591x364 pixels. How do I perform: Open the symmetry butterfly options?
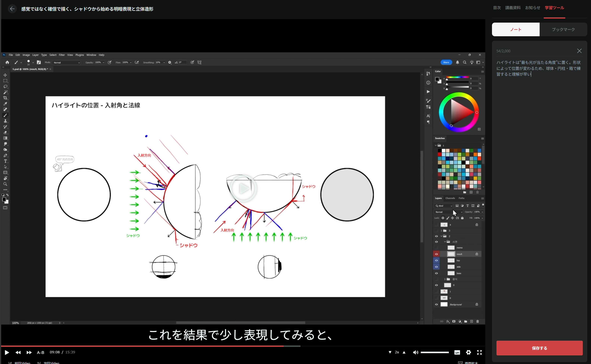[x=199, y=62]
